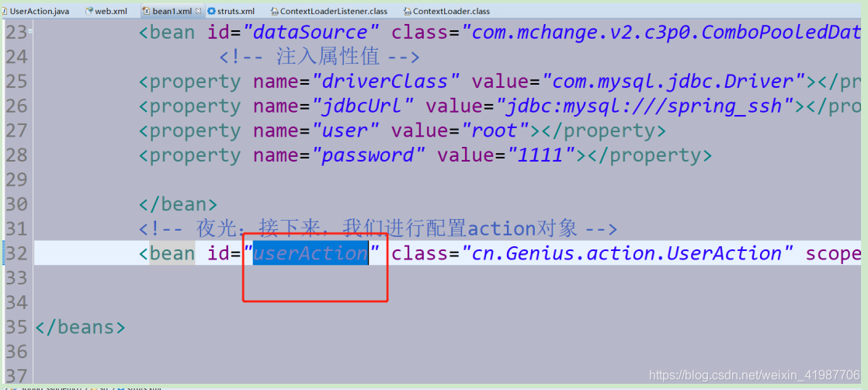Click the struts.xml gear file icon
Viewport: 868px width, 390px height.
[211, 11]
